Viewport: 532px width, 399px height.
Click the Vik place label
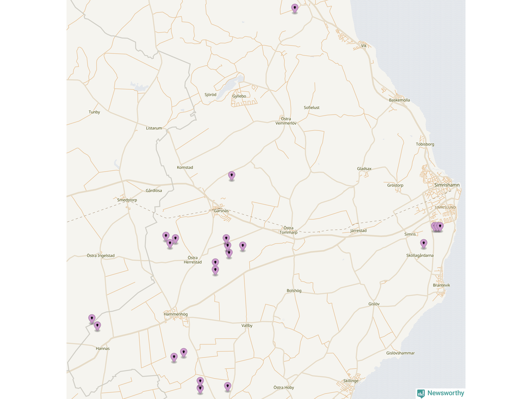[364, 46]
